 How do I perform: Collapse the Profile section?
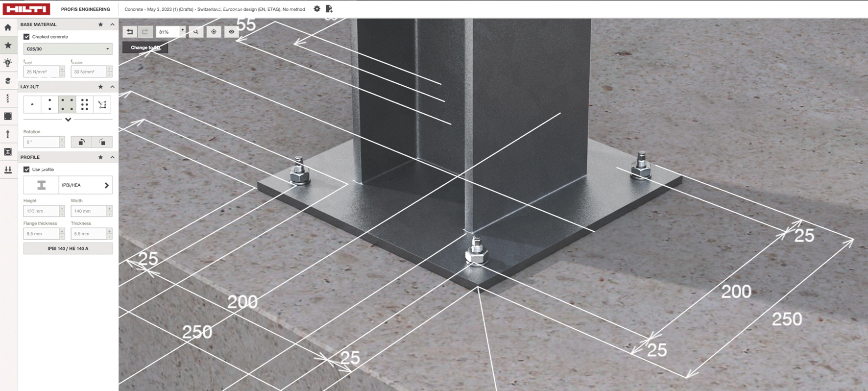tap(112, 157)
